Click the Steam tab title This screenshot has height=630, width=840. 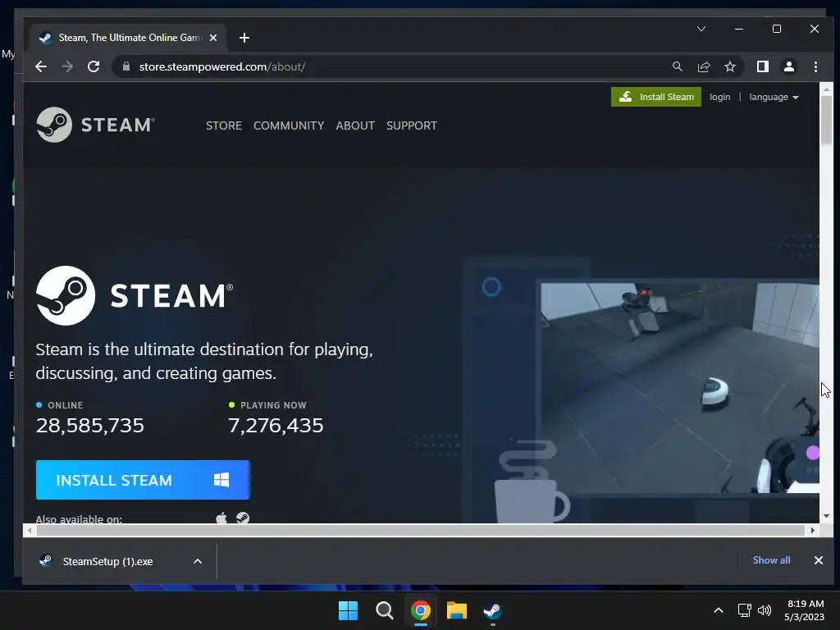130,38
